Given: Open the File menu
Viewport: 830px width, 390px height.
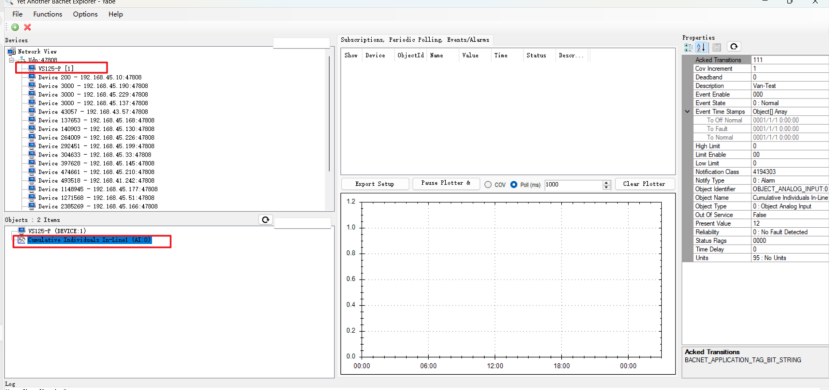Looking at the screenshot, I should click(x=17, y=14).
